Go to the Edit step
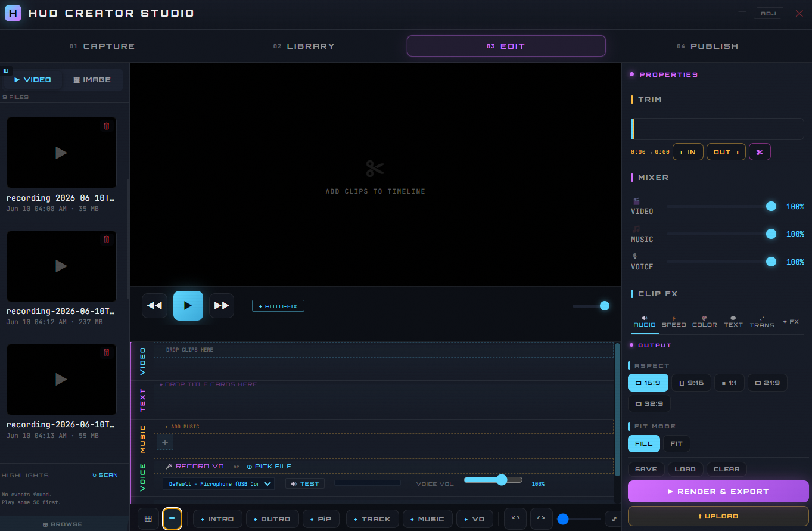The height and width of the screenshot is (531, 812). (x=506, y=46)
